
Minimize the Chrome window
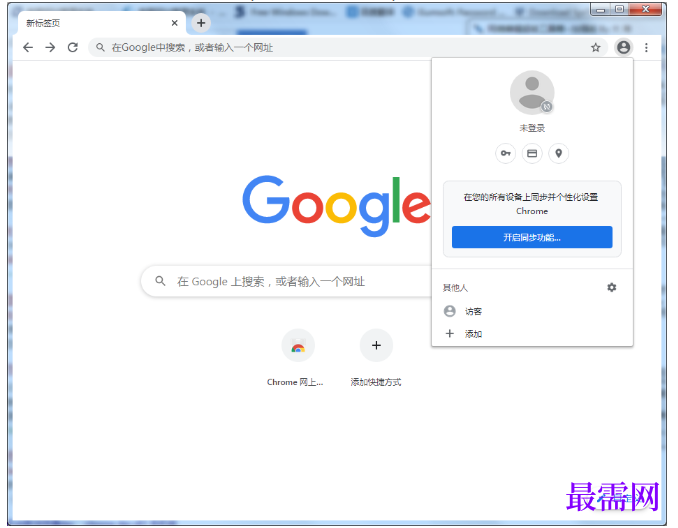[x=601, y=10]
